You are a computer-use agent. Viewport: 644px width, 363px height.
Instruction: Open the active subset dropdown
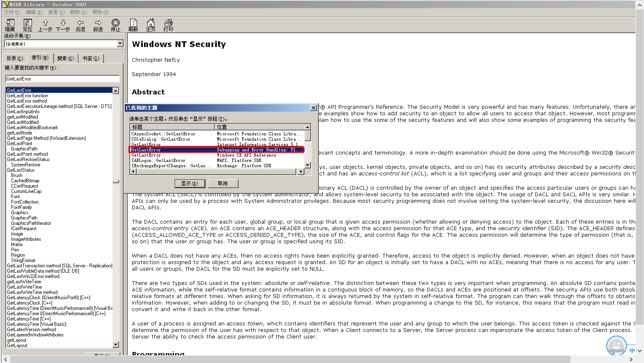click(x=120, y=44)
